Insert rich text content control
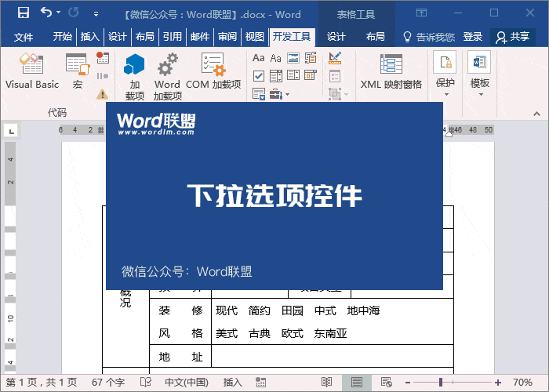549x392 pixels. coord(259,58)
